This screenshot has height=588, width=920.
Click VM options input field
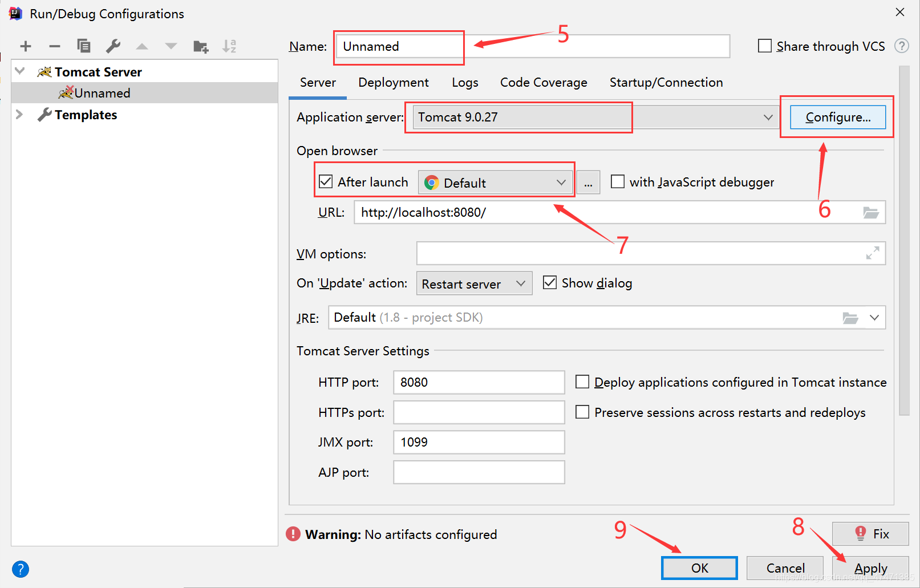coord(651,253)
